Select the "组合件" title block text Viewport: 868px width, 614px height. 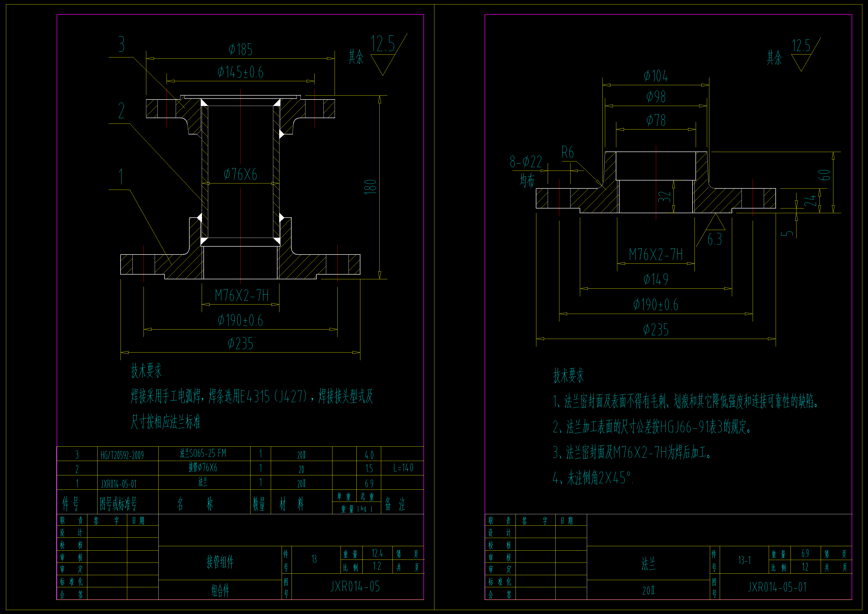coord(220,590)
